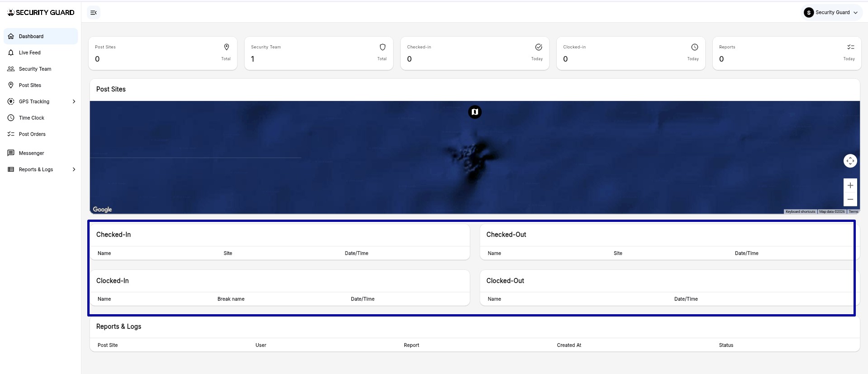Click the Clocked-Out table Date/Time header
The image size is (868, 374).
pyautogui.click(x=686, y=299)
